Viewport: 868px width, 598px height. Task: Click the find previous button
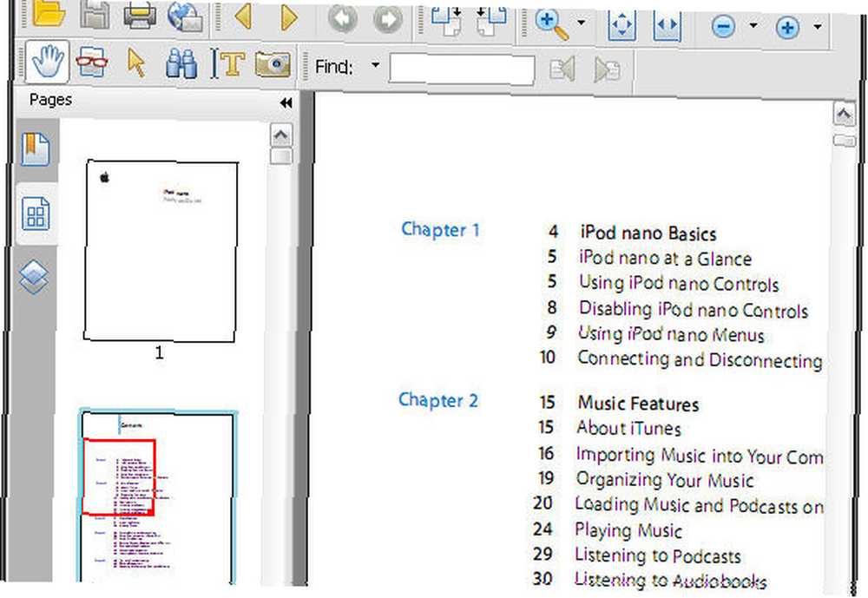[x=562, y=69]
